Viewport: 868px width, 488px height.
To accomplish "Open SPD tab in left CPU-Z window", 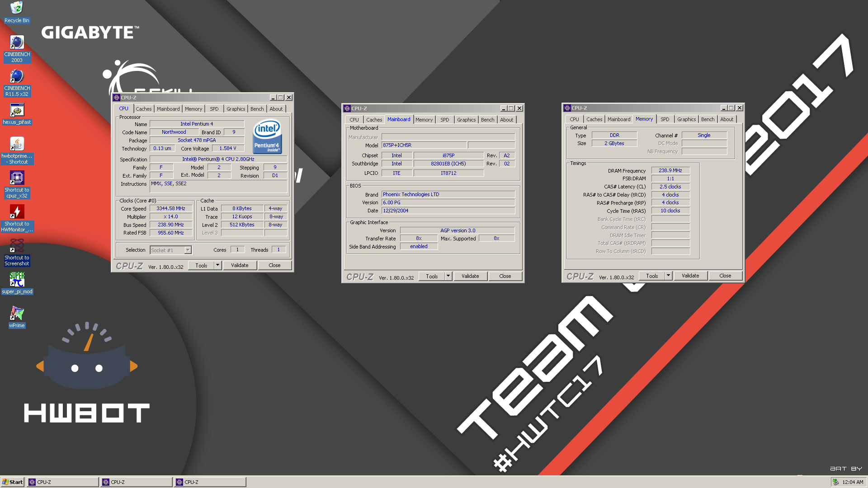I will 214,109.
